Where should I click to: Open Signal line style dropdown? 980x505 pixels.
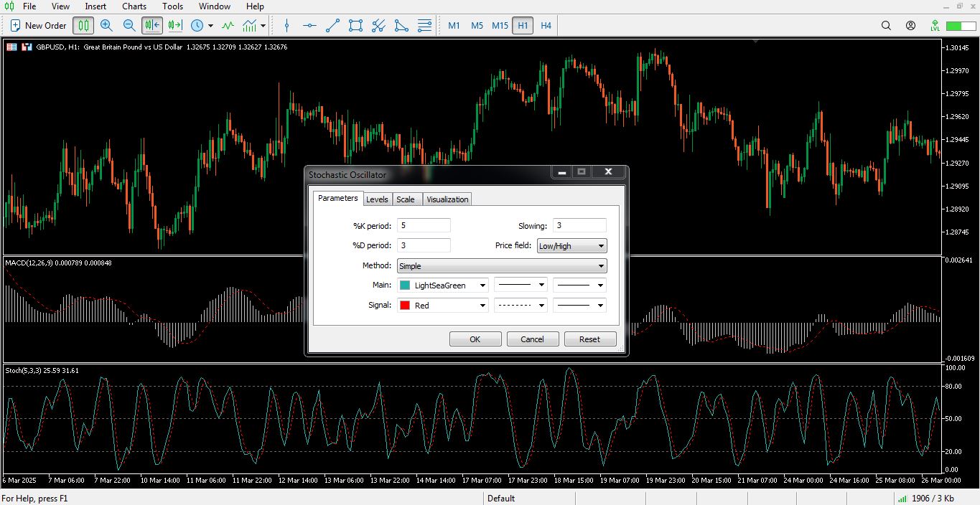[521, 306]
